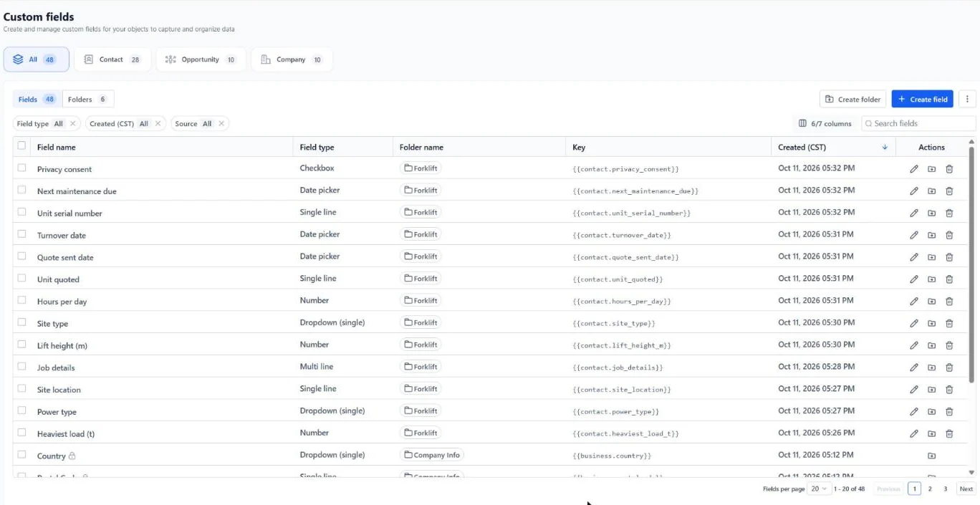Edit the Quote sent date field
The height and width of the screenshot is (505, 980).
(914, 257)
